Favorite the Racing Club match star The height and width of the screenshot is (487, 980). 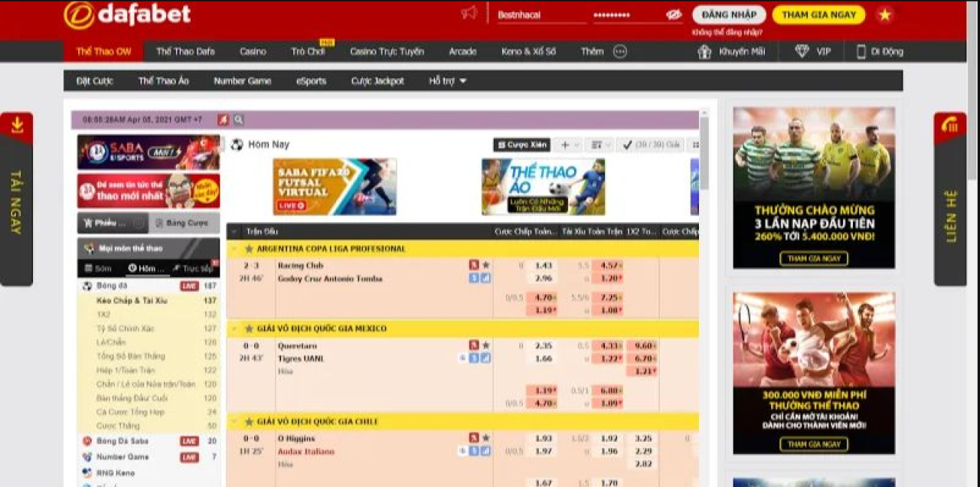tap(485, 265)
